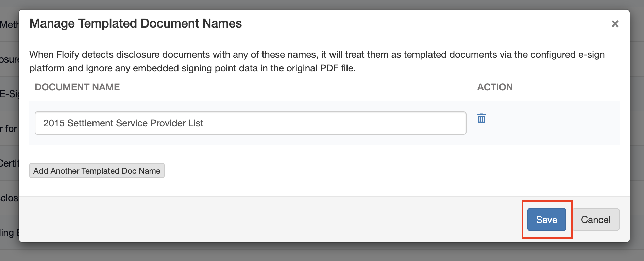
Task: Close the Manage Templated Document Names dialog
Action: [x=615, y=24]
